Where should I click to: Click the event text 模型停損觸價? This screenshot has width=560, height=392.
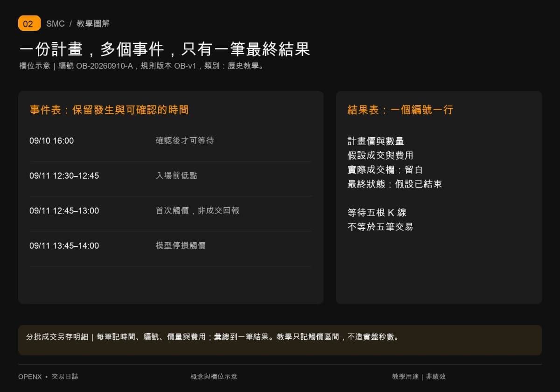coord(181,245)
